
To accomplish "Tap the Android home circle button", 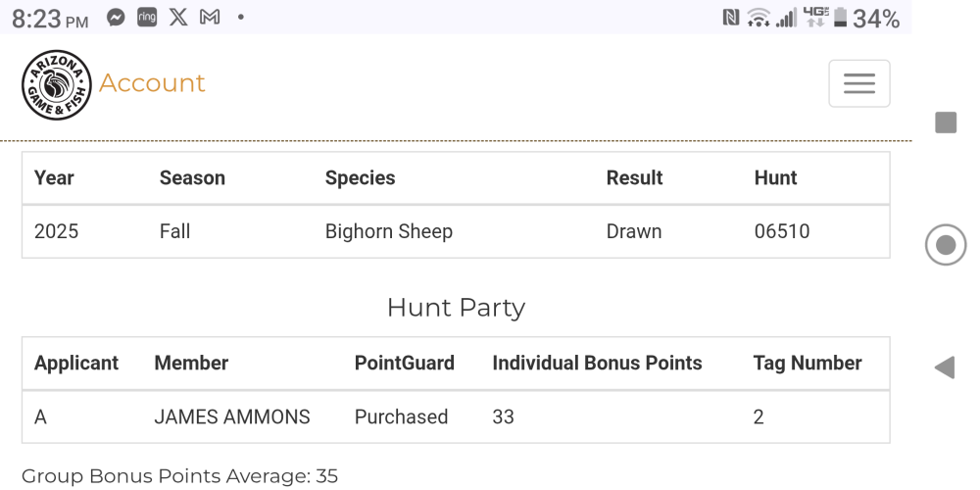I will click(x=946, y=244).
